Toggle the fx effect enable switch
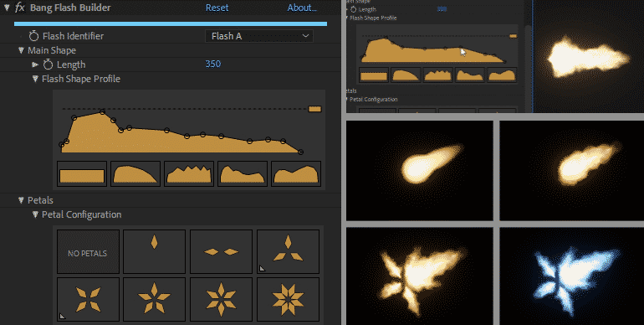This screenshot has height=325, width=644. [x=20, y=8]
